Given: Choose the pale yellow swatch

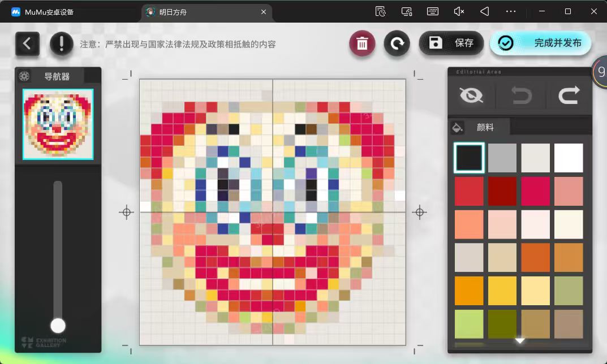Looking at the screenshot, I should (535, 291).
